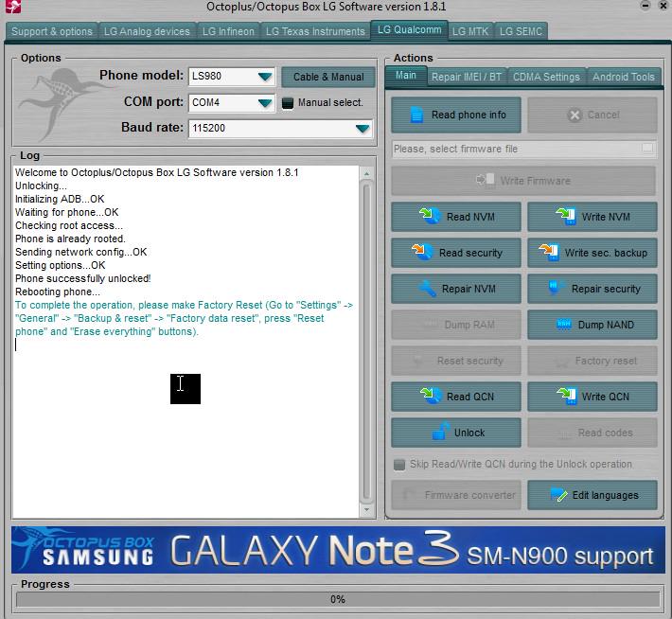Click the log line "Phone successfully unlocked!"

tap(82, 278)
